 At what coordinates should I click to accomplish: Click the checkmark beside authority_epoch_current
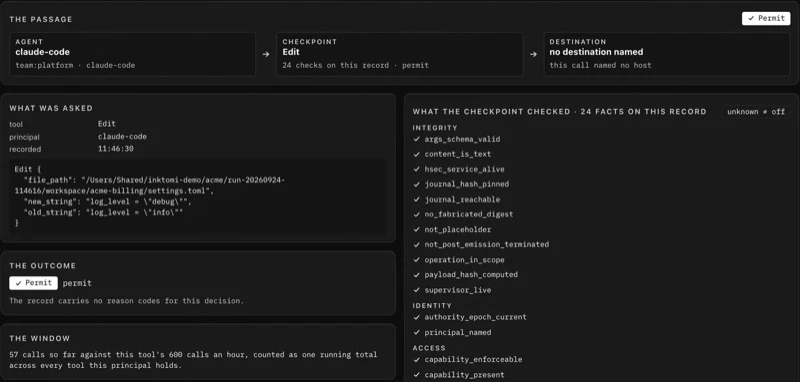click(x=416, y=317)
